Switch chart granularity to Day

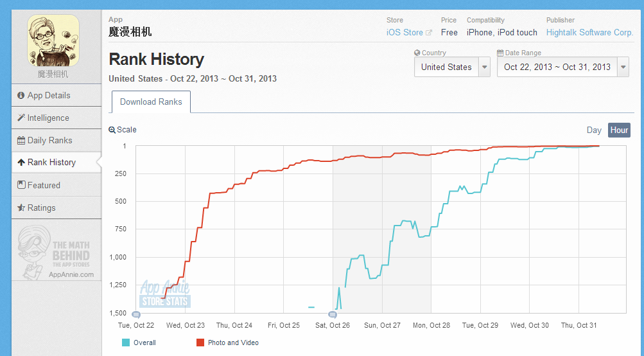pos(594,130)
